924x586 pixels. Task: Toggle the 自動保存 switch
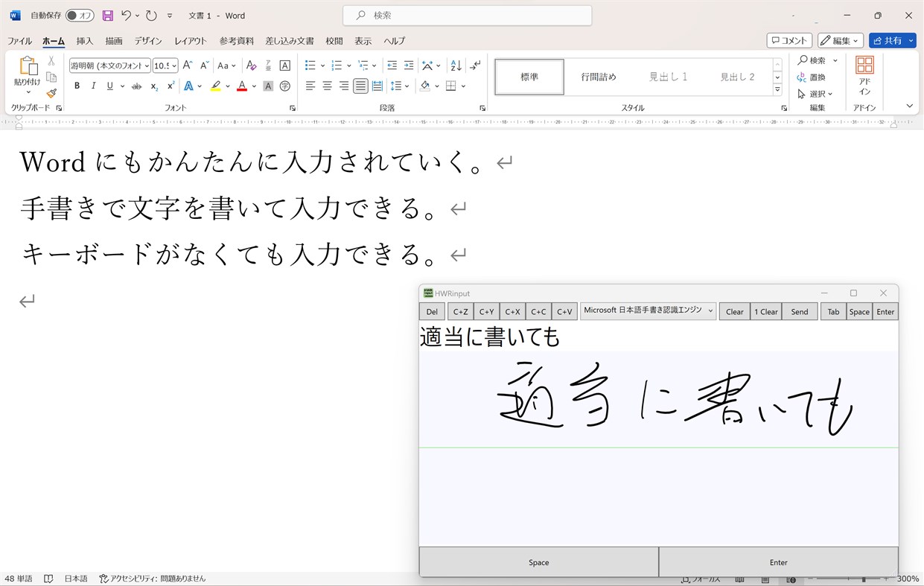80,16
